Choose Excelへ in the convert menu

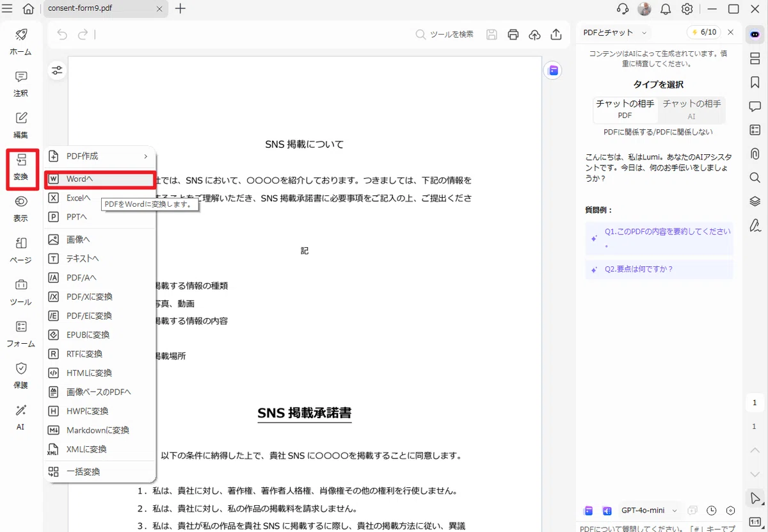click(99, 198)
